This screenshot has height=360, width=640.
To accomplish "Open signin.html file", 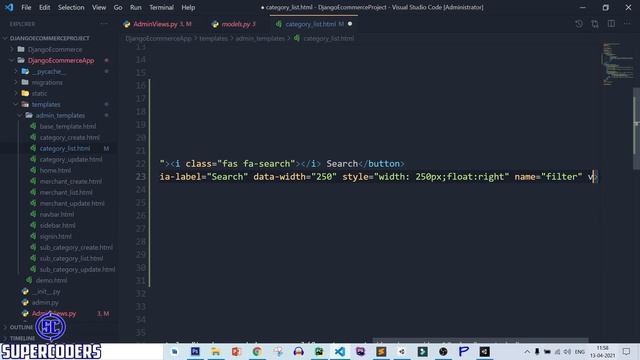I will point(56,237).
